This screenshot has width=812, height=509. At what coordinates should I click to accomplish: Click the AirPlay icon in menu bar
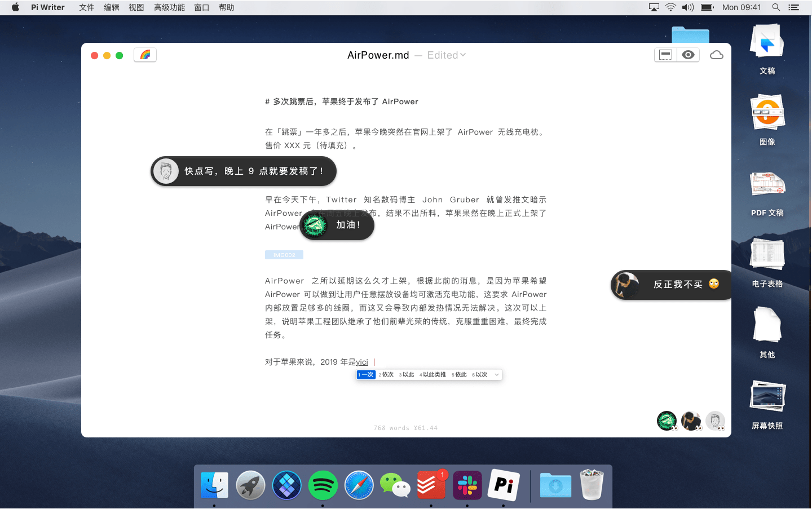pyautogui.click(x=654, y=7)
